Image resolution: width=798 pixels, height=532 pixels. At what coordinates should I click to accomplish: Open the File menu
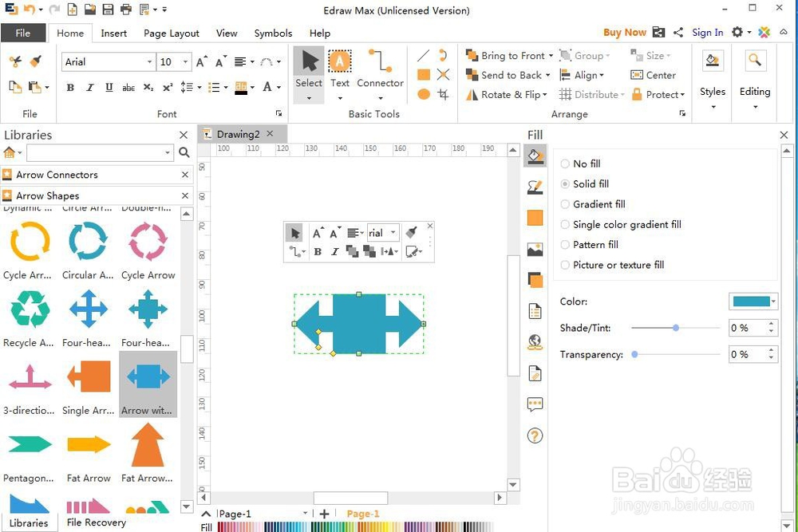(x=23, y=33)
